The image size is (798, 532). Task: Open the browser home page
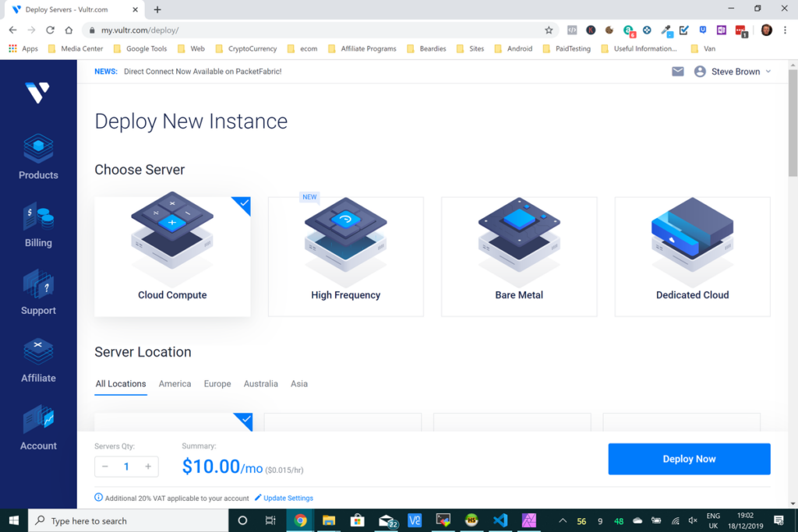pos(69,30)
